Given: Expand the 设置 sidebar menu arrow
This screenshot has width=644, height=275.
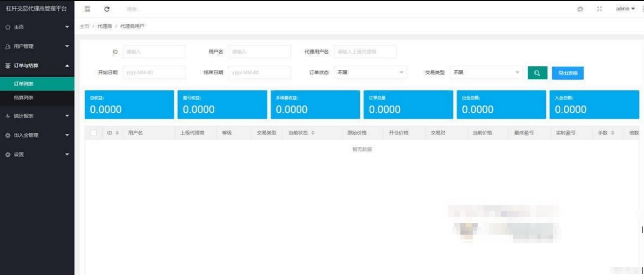Looking at the screenshot, I should coord(67,154).
